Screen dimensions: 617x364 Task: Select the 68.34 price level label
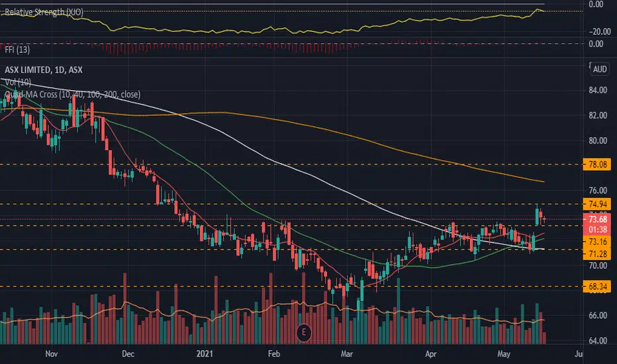click(597, 287)
